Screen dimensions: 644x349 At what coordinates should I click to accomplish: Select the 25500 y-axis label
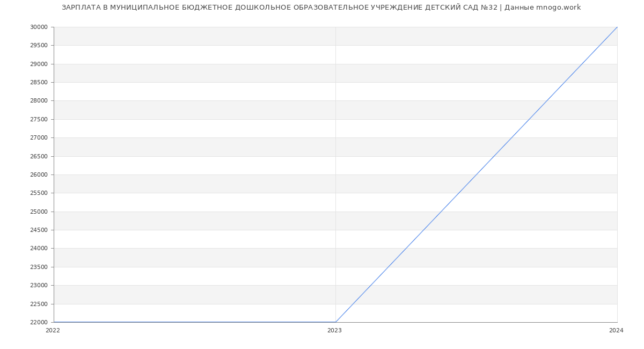[x=39, y=193]
